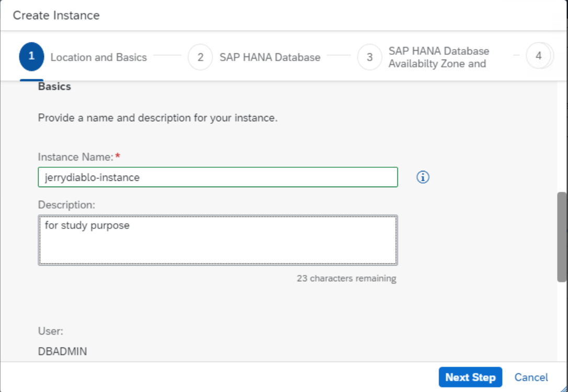
Task: Click the vertical scrollbar thumb
Action: [562, 237]
